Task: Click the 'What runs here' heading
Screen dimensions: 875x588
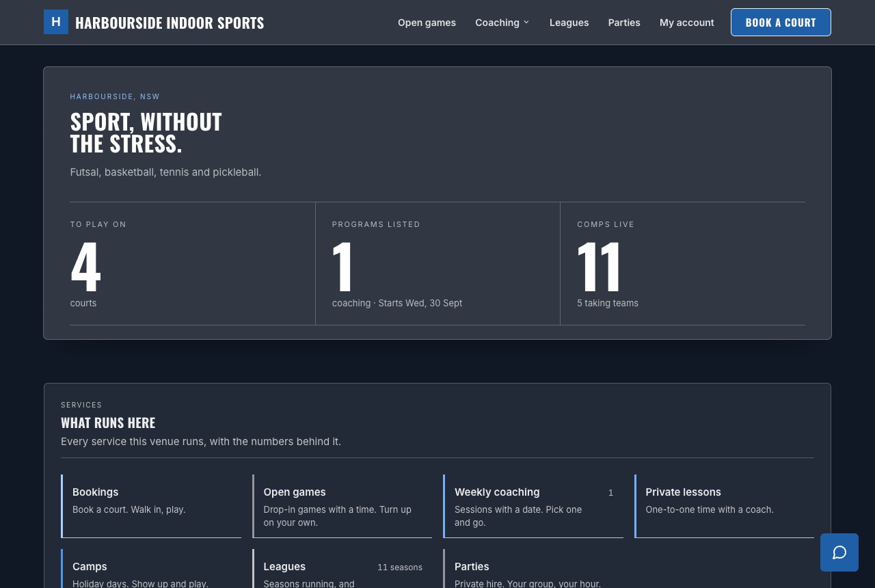Action: (x=108, y=423)
